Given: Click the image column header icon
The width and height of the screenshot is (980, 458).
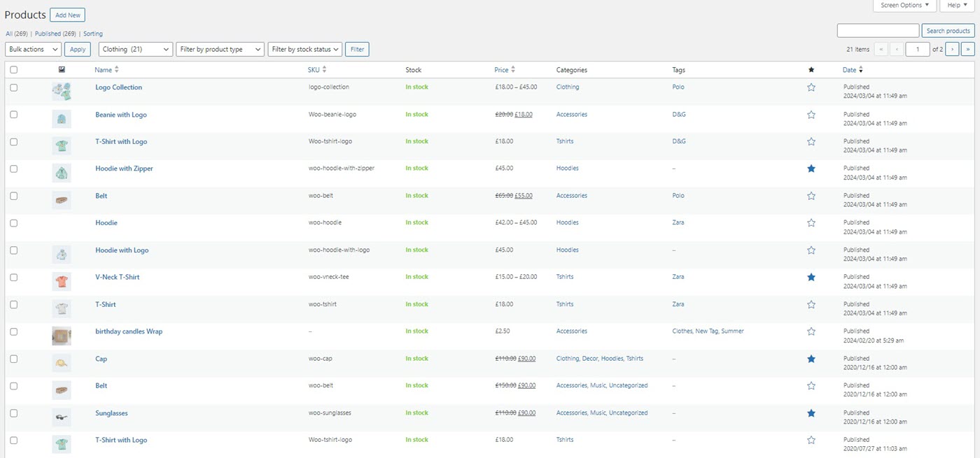Looking at the screenshot, I should tap(62, 70).
